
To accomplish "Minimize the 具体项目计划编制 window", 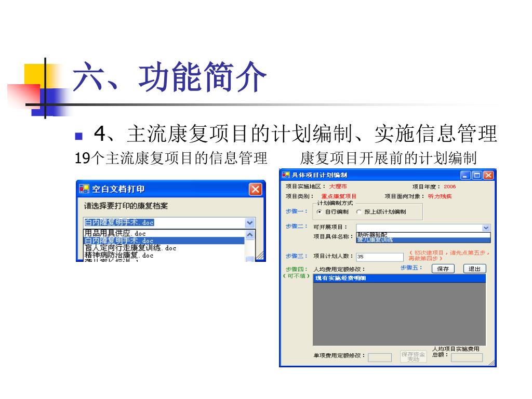I will [x=465, y=175].
